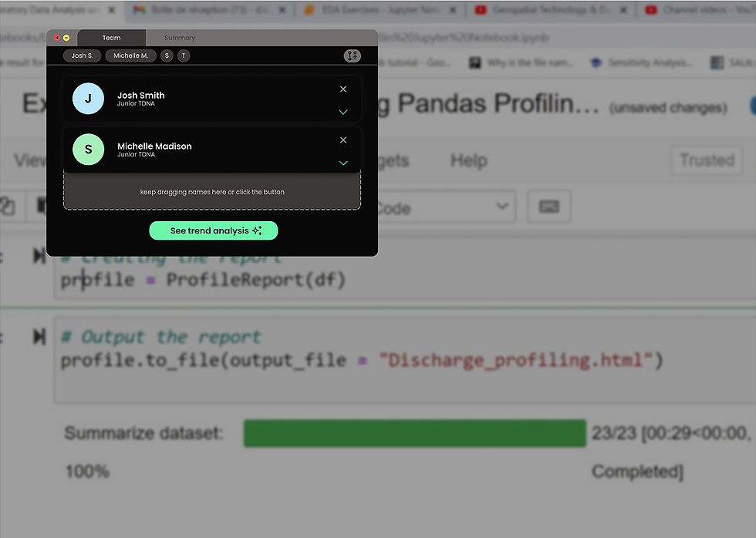This screenshot has height=538, width=756.
Task: Open the keyboard command palette icon
Action: [x=549, y=207]
